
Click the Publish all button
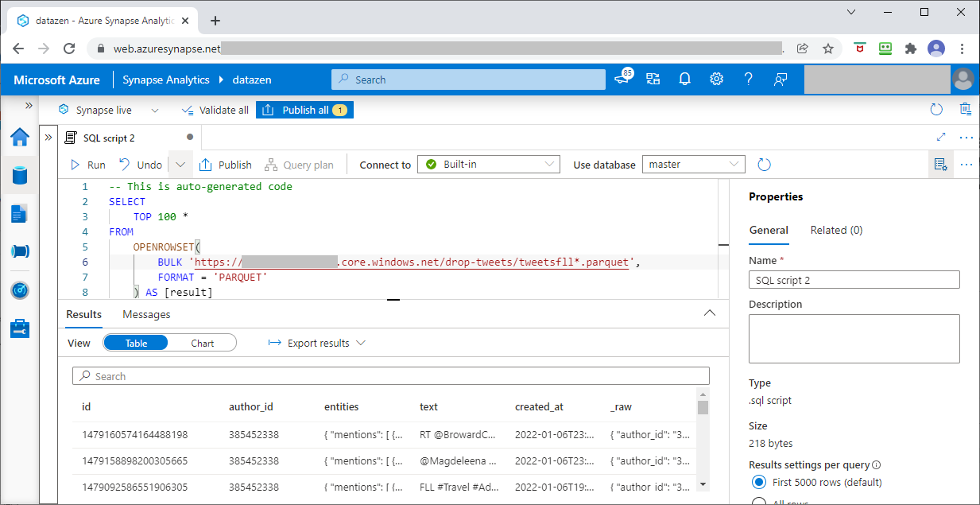tap(304, 110)
